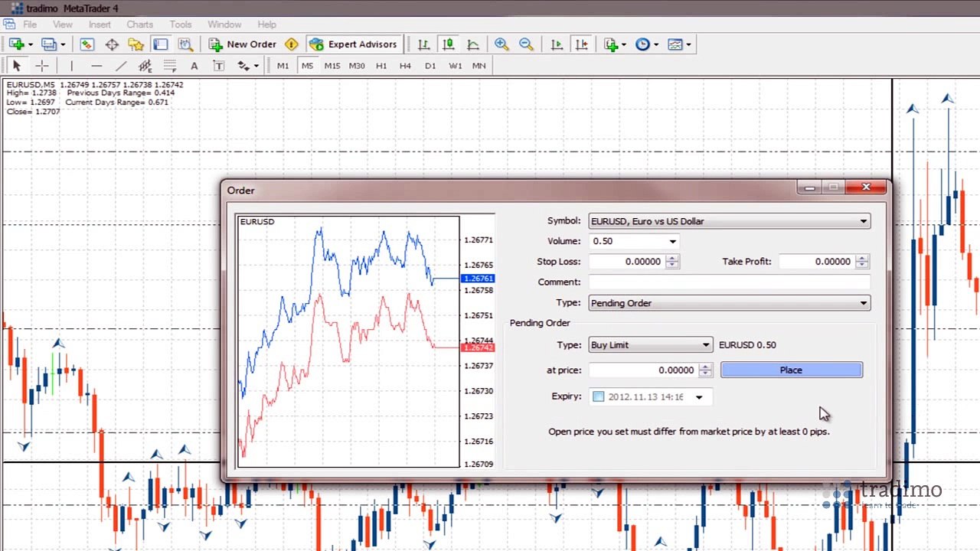Screen dimensions: 980x551
Task: Switch chart to Bar Chart icon
Action: pos(423,44)
